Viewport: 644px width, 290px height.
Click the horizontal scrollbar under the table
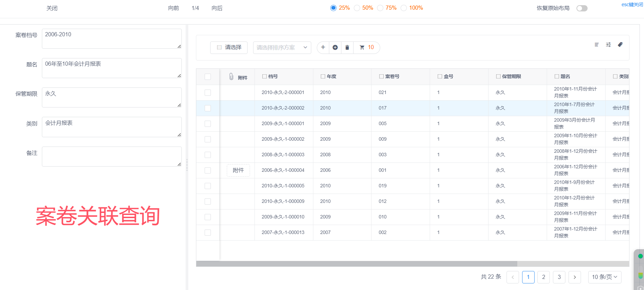[x=357, y=264]
